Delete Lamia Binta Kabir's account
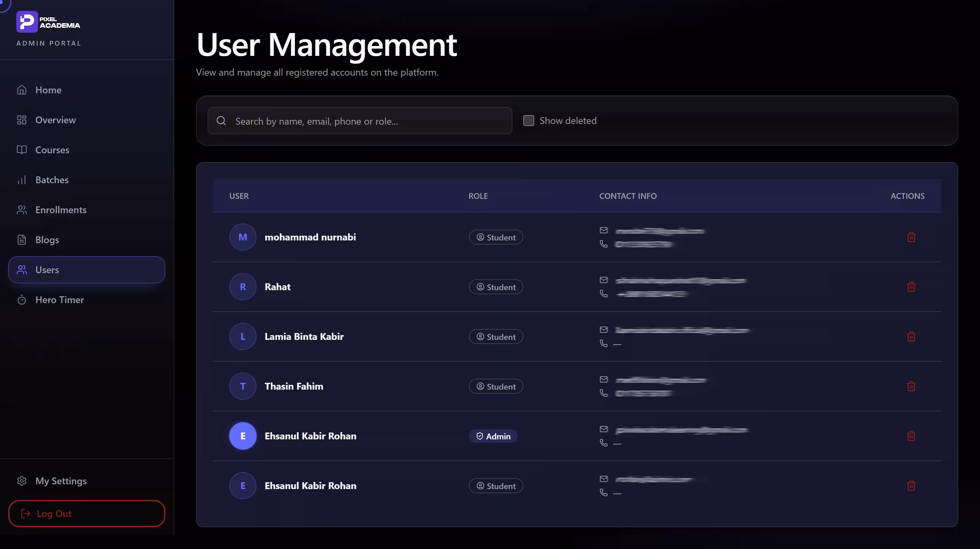 [911, 336]
